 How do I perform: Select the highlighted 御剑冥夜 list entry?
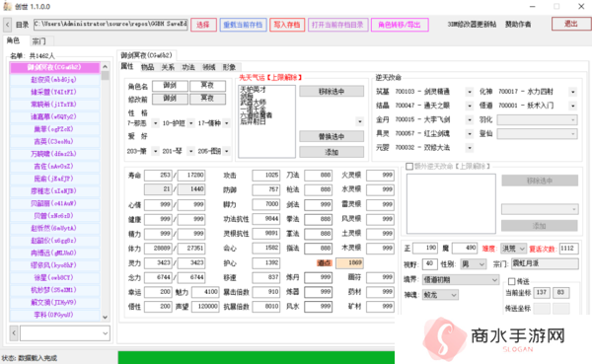pos(53,67)
